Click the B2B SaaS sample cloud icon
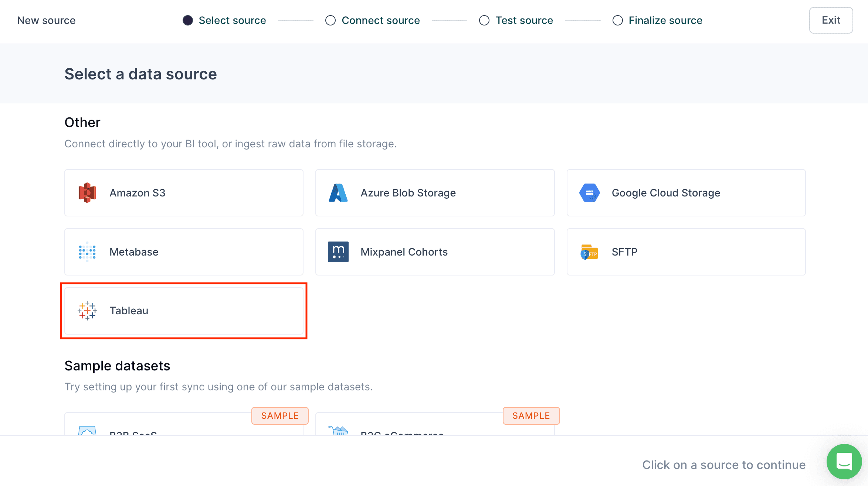Image resolution: width=868 pixels, height=486 pixels. pos(87,431)
